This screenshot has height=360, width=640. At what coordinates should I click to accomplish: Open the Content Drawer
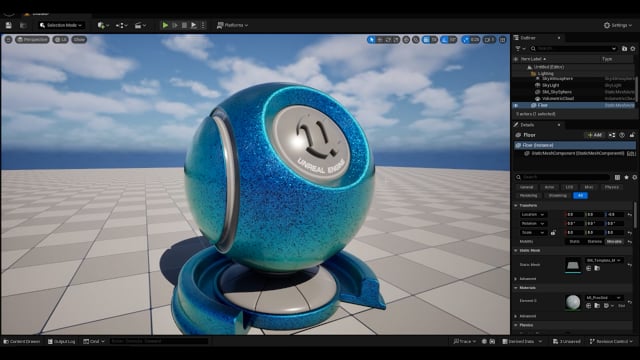pos(21,341)
